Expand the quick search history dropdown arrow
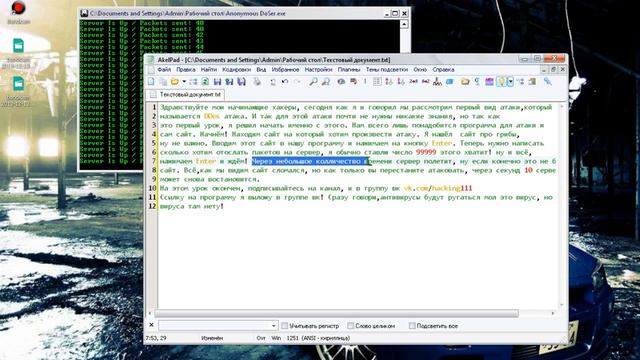Viewport: 640px width, 360px height. coord(274,326)
